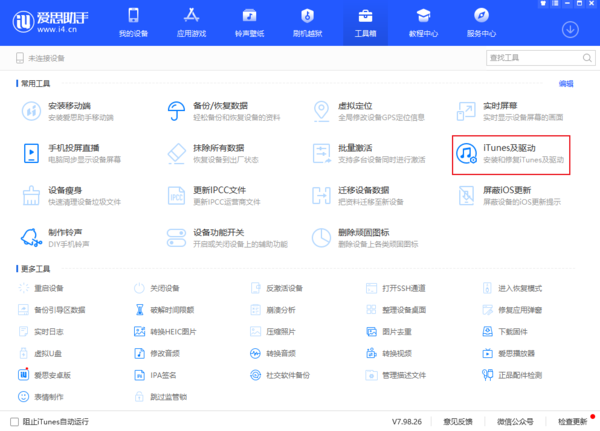
Task: Select 抹除所有数据 eraser tool
Action: click(x=178, y=153)
